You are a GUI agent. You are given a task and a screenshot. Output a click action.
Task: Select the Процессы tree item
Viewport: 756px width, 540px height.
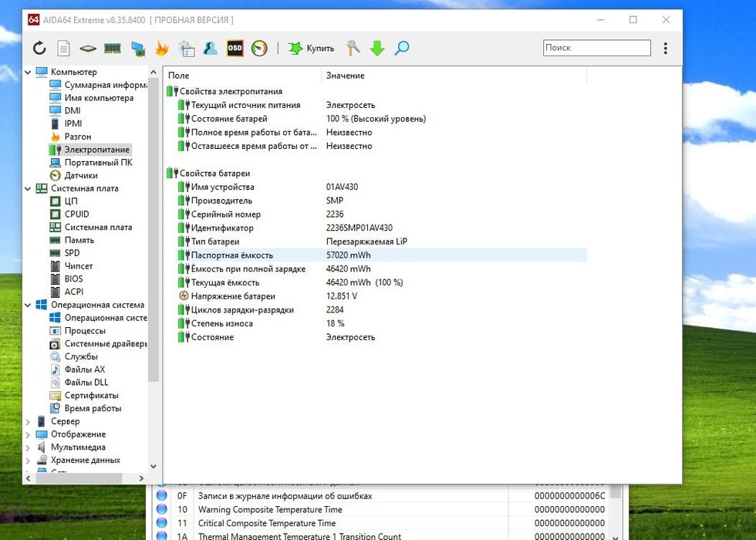coord(85,331)
